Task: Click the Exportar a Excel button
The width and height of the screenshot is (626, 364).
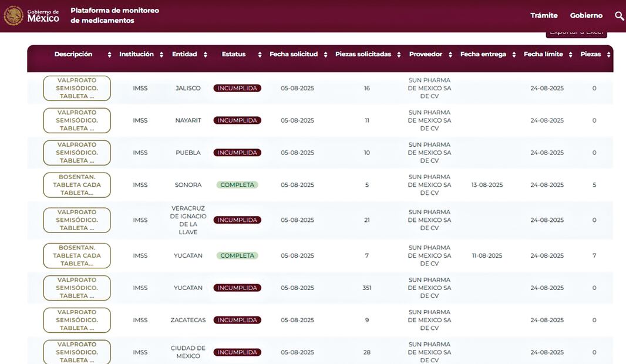Action: click(x=576, y=33)
